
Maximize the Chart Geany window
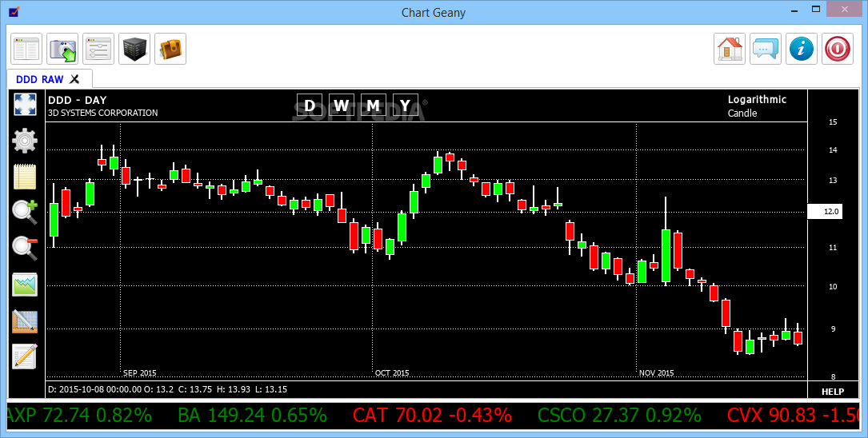coord(816,9)
